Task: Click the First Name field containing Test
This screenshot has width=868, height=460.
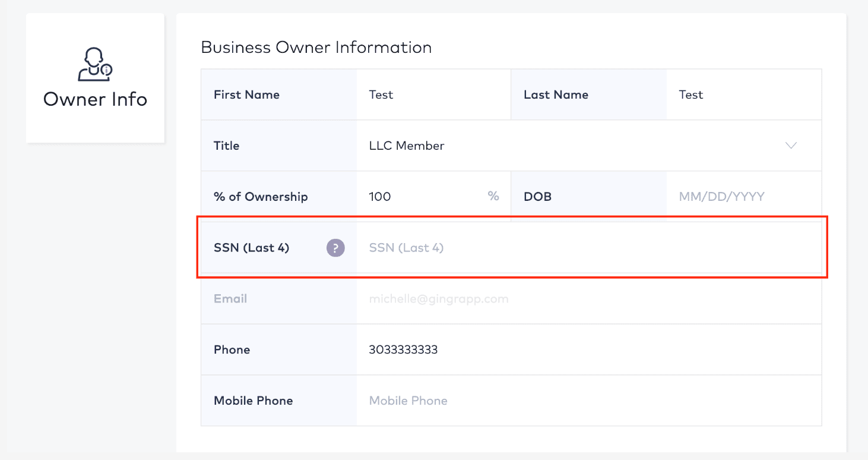Action: click(x=433, y=94)
